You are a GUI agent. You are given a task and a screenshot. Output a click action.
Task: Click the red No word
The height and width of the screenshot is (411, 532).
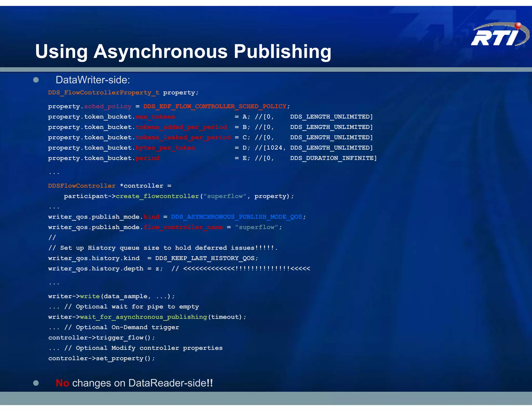pos(62,383)
